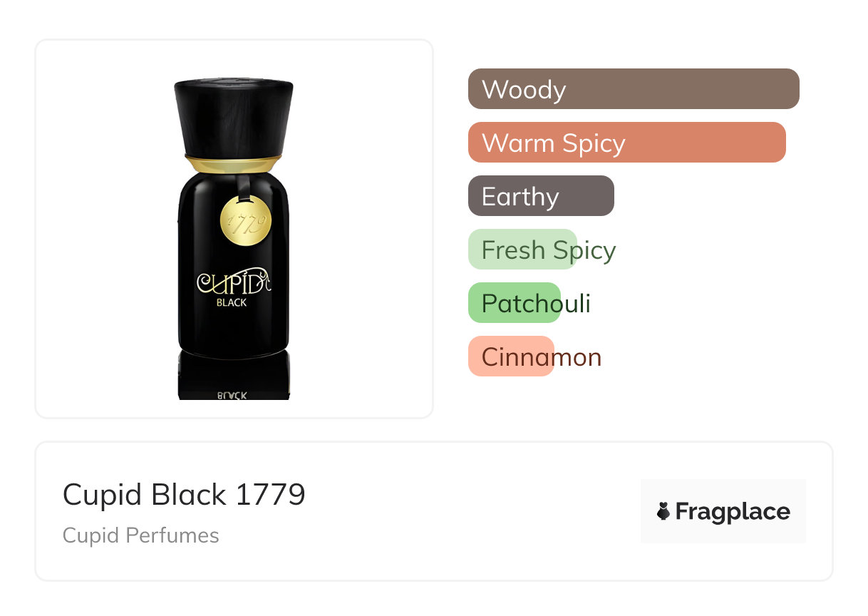This screenshot has height=616, width=868.
Task: Select the Woody accord bar
Action: point(633,89)
